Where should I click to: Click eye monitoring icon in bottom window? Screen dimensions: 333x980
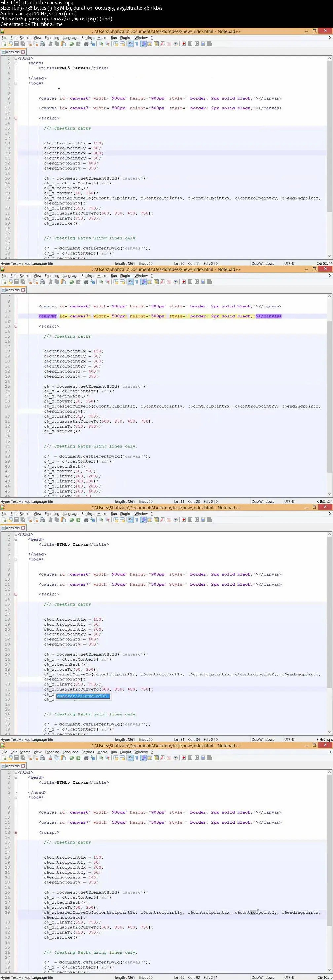click(x=176, y=758)
